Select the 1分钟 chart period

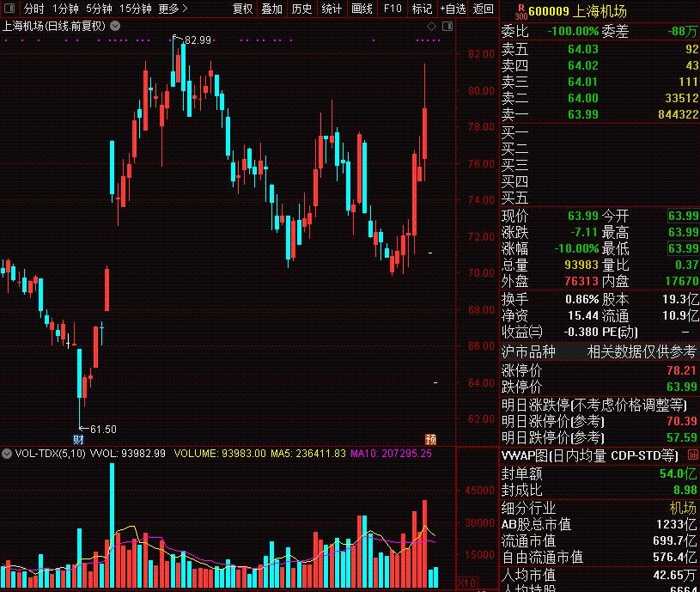pyautogui.click(x=65, y=9)
